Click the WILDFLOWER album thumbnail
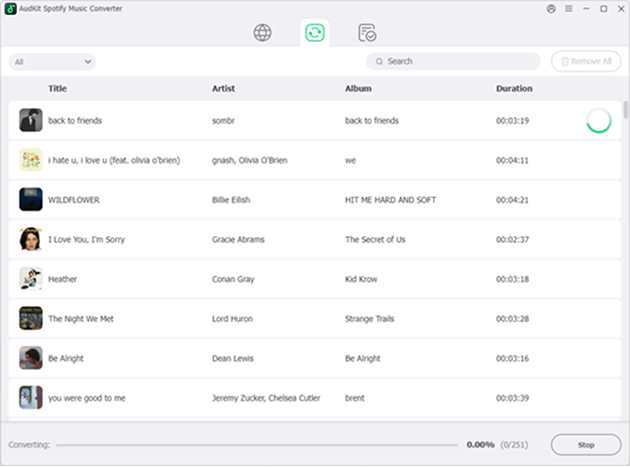Image resolution: width=630 pixels, height=467 pixels. click(31, 199)
